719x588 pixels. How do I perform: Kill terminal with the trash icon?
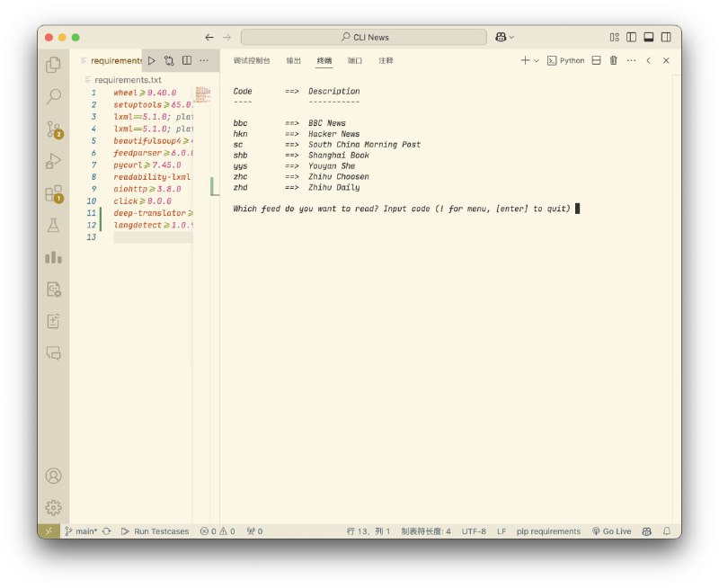614,61
